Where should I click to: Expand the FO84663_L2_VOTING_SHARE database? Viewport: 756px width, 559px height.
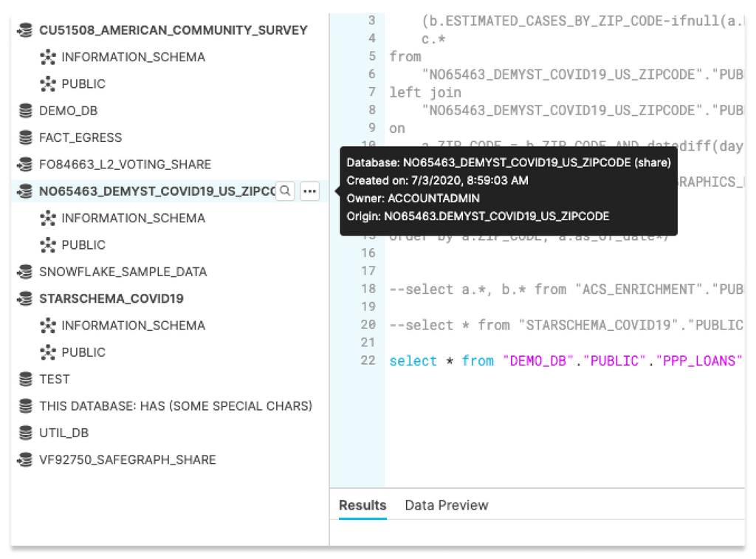coord(126,165)
